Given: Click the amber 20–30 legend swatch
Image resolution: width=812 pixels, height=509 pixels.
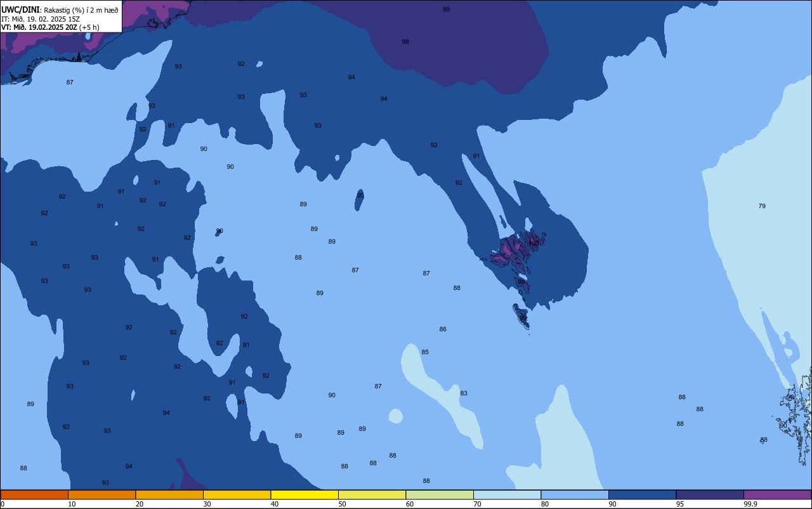Looking at the screenshot, I should point(169,494).
